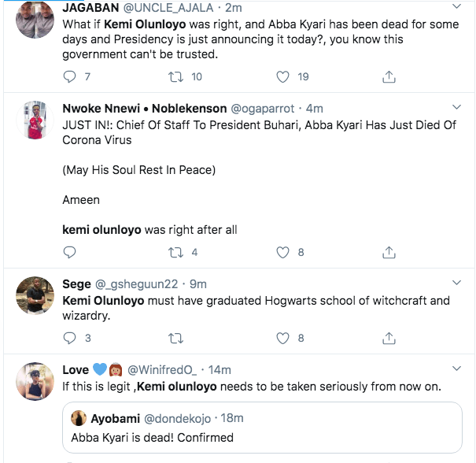476x463 pixels.
Task: Share JAGABAN's tweet
Action: tap(388, 76)
